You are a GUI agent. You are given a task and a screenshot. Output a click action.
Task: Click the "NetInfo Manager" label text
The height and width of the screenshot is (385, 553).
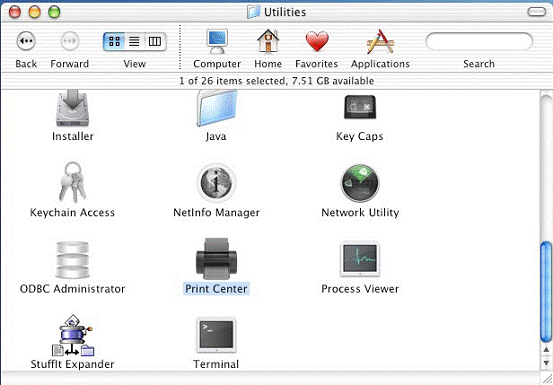216,213
